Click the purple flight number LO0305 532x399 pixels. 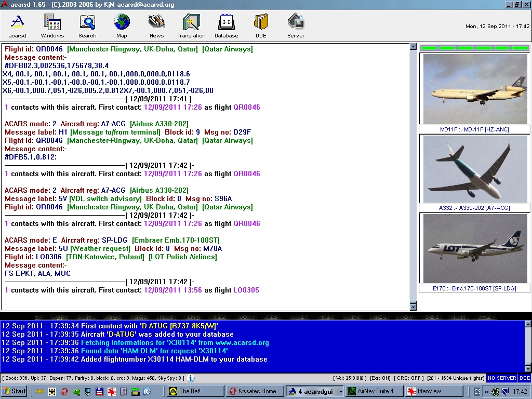click(x=246, y=290)
